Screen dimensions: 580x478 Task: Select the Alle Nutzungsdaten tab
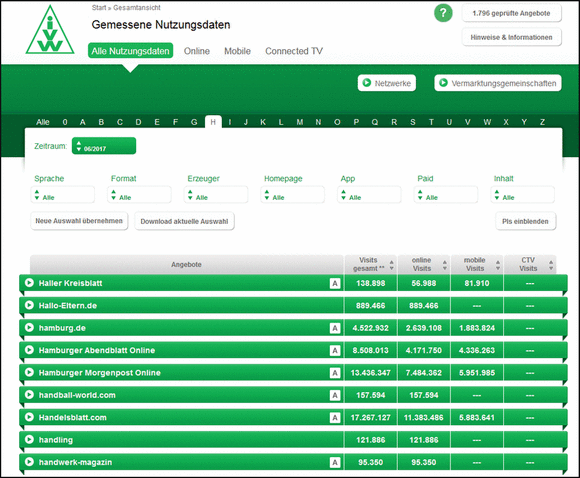[130, 51]
